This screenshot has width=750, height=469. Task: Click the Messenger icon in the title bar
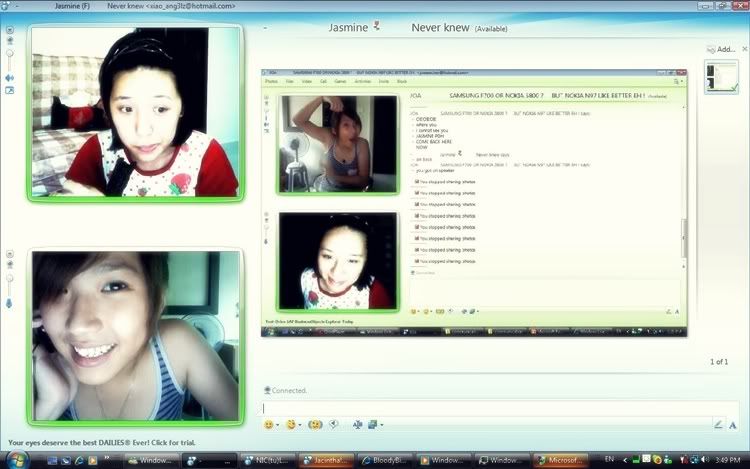point(5,6)
